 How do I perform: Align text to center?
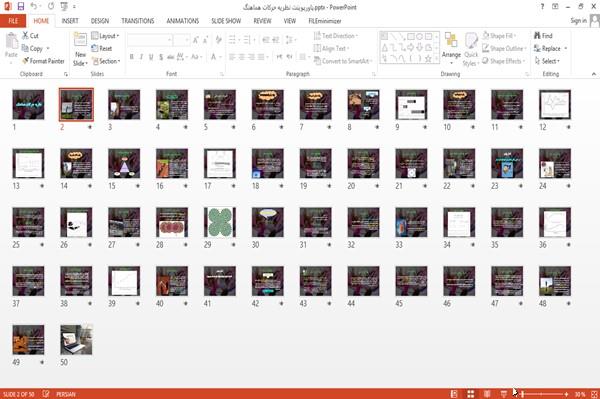tap(241, 57)
